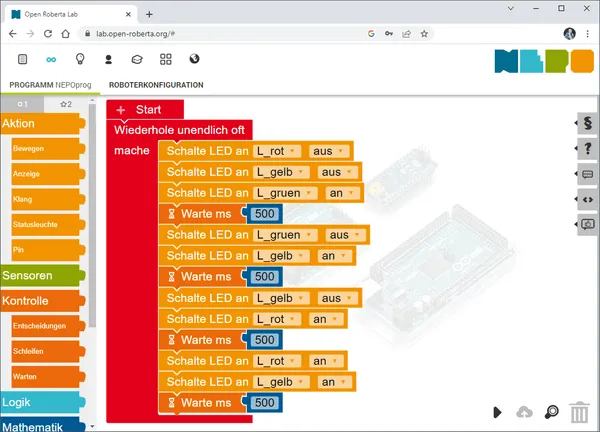
Task: Open the L_rot dropdown in first LED block
Action: 280,151
